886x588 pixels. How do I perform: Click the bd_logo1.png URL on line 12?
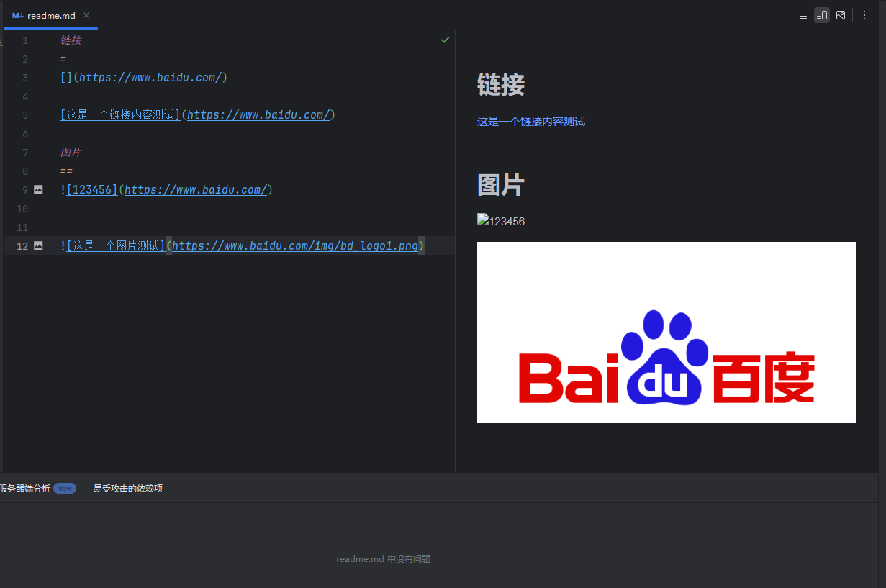point(295,246)
